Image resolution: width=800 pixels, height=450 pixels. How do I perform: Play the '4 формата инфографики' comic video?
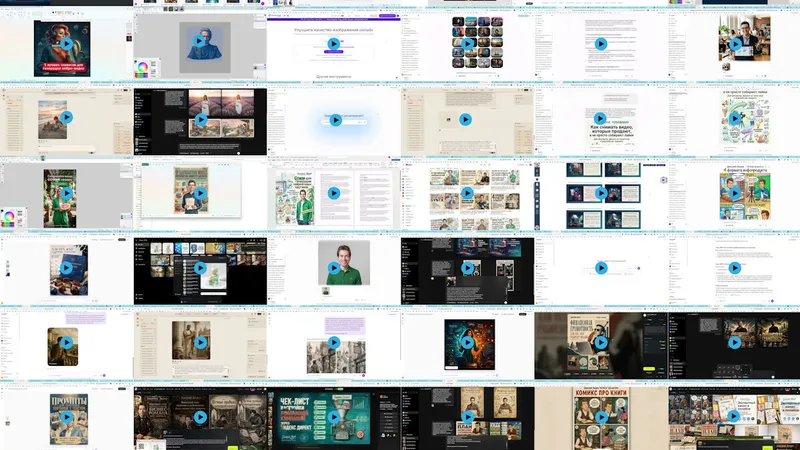[x=735, y=193]
